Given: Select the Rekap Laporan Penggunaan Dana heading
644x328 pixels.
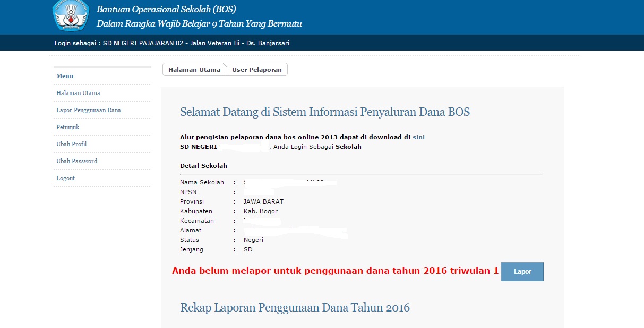Looking at the screenshot, I should click(294, 307).
